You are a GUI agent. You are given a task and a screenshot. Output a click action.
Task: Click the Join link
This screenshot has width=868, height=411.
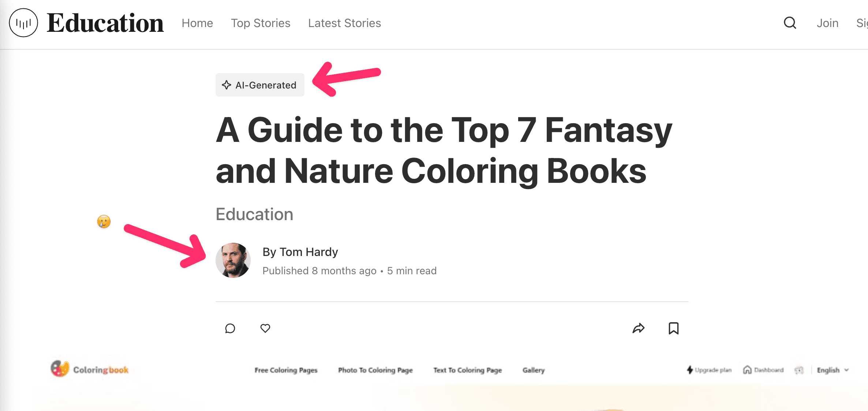(x=827, y=23)
